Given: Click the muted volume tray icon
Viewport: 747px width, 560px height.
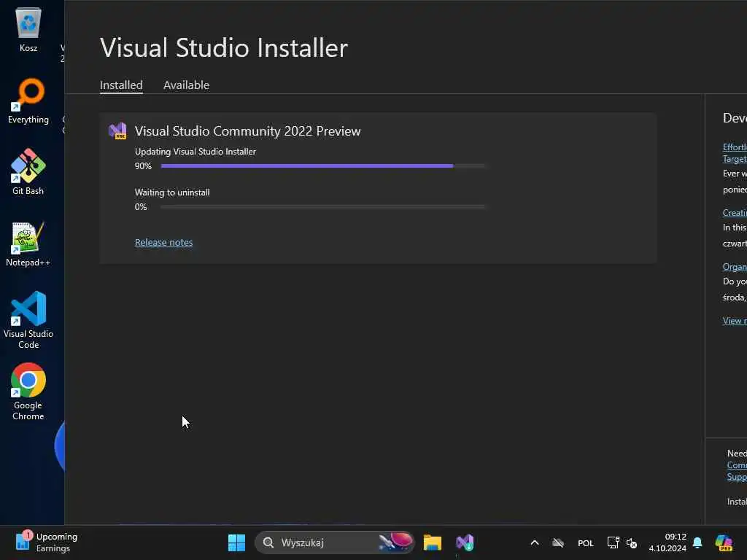Looking at the screenshot, I should [x=632, y=542].
